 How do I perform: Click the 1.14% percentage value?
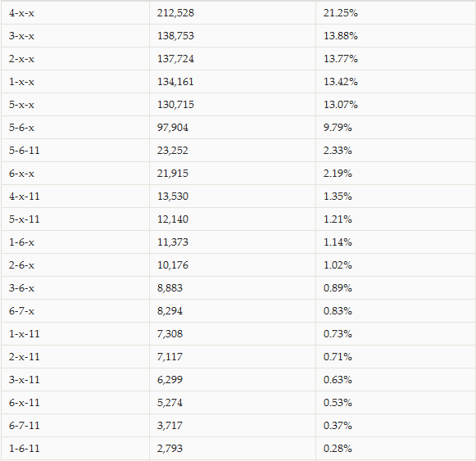click(x=338, y=242)
